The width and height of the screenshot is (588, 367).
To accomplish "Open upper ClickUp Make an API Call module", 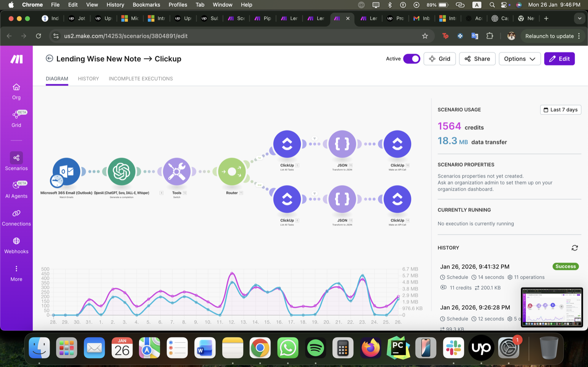I will 397,144.
